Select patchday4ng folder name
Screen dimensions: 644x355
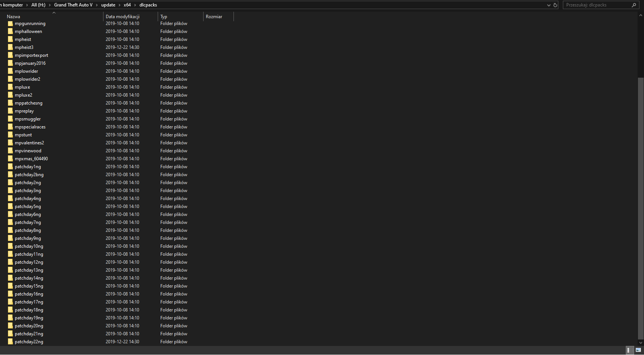pyautogui.click(x=28, y=199)
